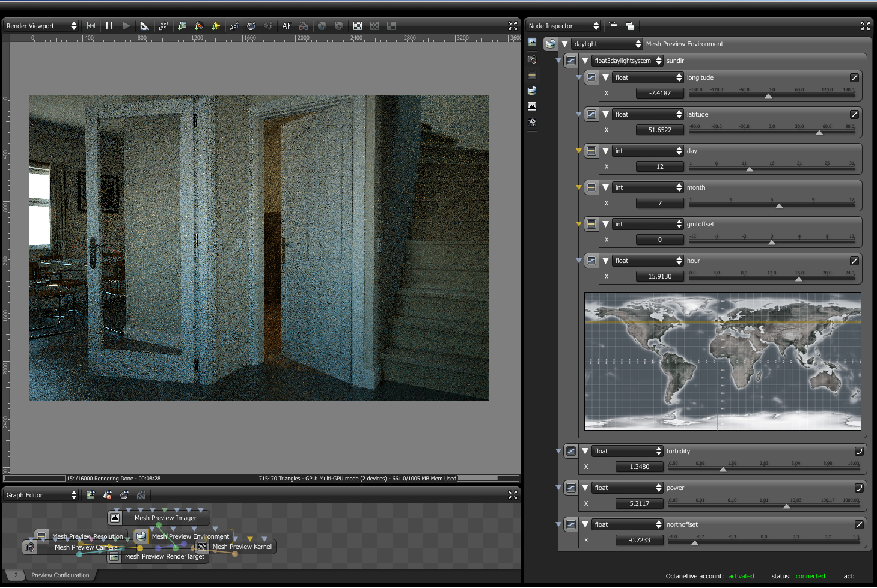Toggle the stereo 3D glasses icon
Image resolution: width=877 pixels, height=588 pixels.
[x=304, y=26]
